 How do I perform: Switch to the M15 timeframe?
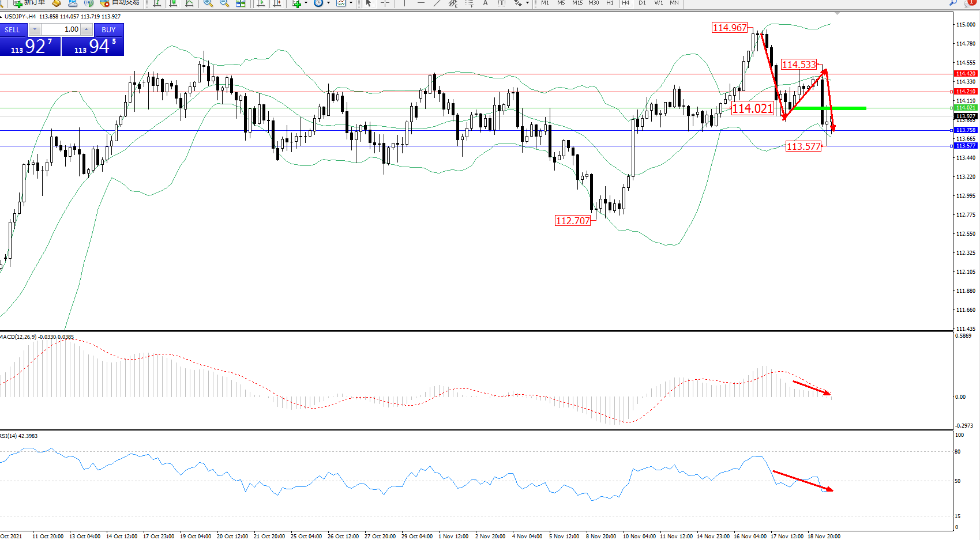pos(577,3)
